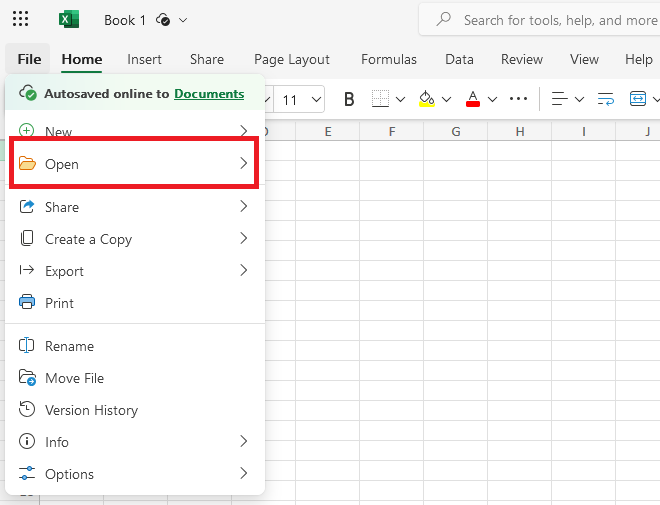The image size is (660, 505).
Task: Switch to the Home tab
Action: (82, 59)
